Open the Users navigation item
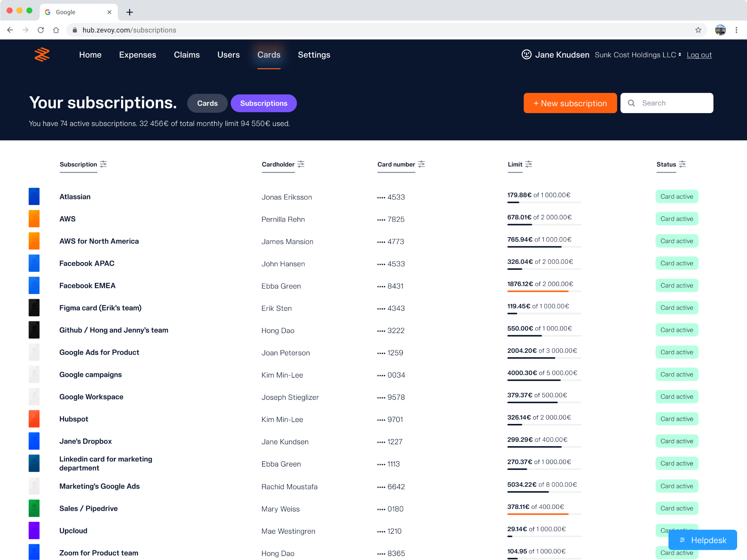Viewport: 747px width, 560px height. (x=228, y=55)
